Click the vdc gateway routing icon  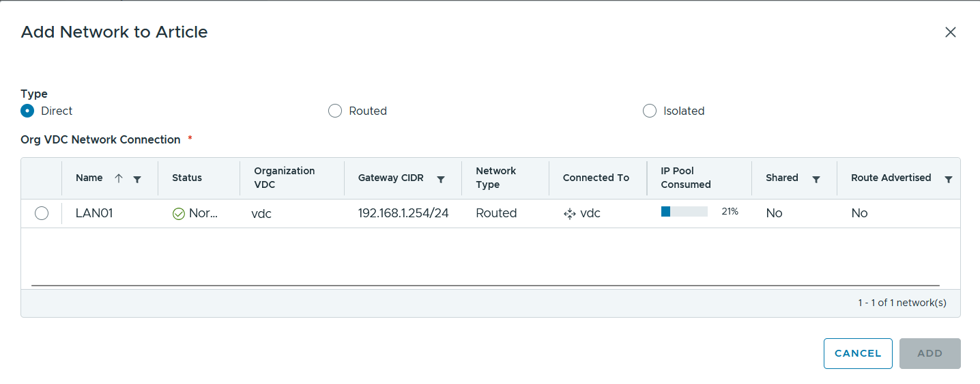(x=570, y=214)
